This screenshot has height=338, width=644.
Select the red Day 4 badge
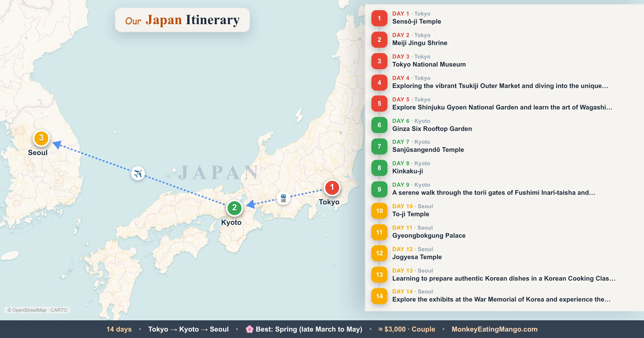coord(379,82)
